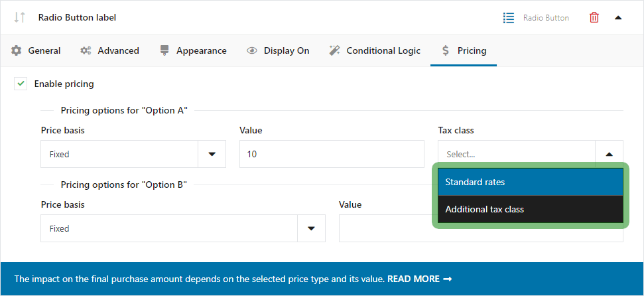Image resolution: width=644 pixels, height=296 pixels.
Task: Choose Standard rates tax class
Action: point(531,182)
